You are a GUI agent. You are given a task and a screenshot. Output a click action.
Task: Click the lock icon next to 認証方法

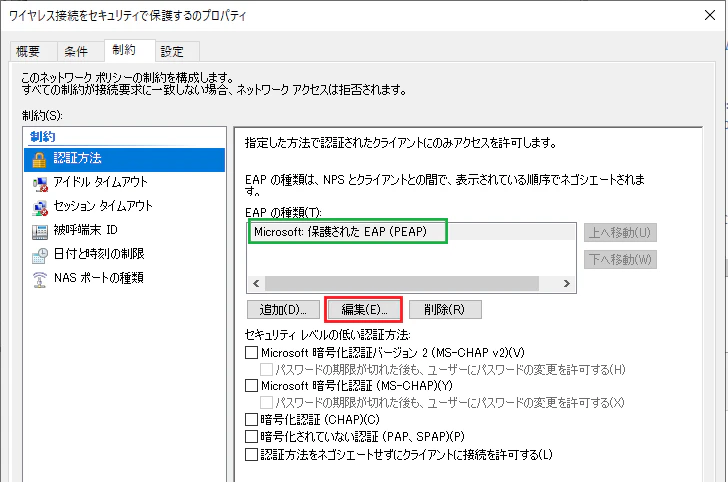(x=39, y=160)
